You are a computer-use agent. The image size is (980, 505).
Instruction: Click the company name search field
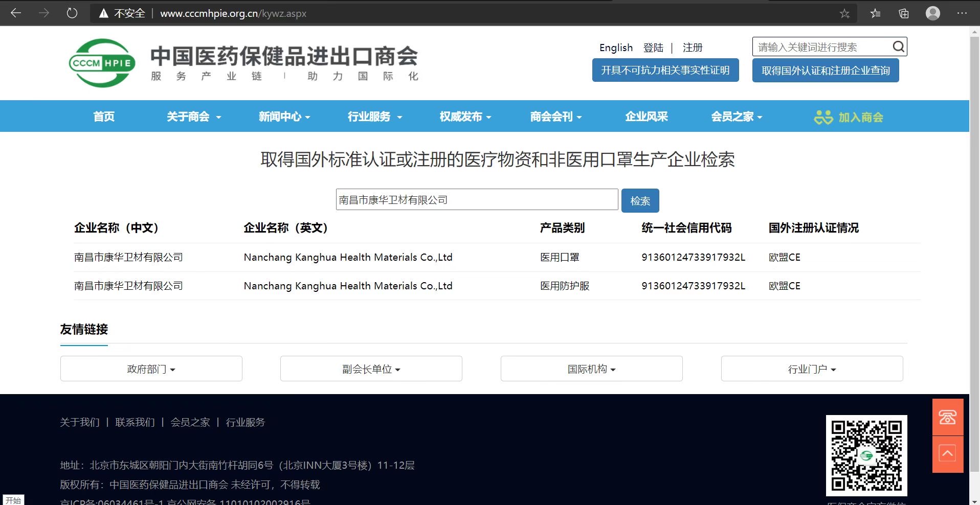point(477,200)
